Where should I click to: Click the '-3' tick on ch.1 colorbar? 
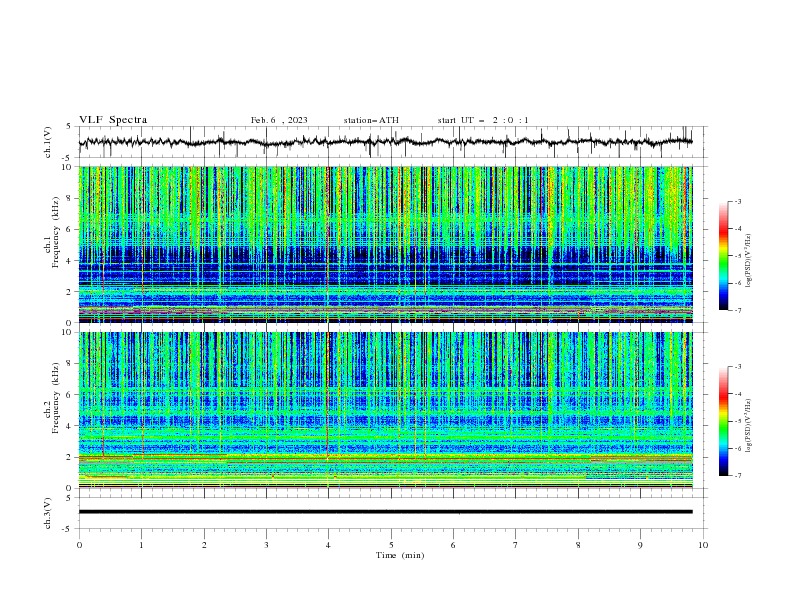737,201
